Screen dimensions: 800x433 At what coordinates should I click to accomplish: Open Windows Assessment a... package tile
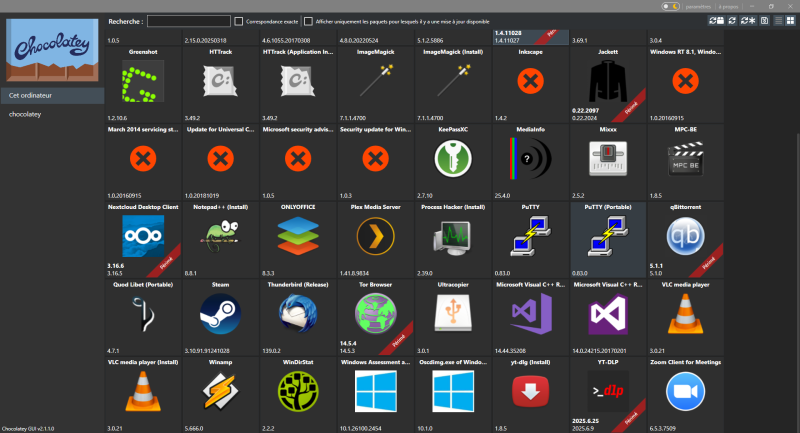point(376,395)
